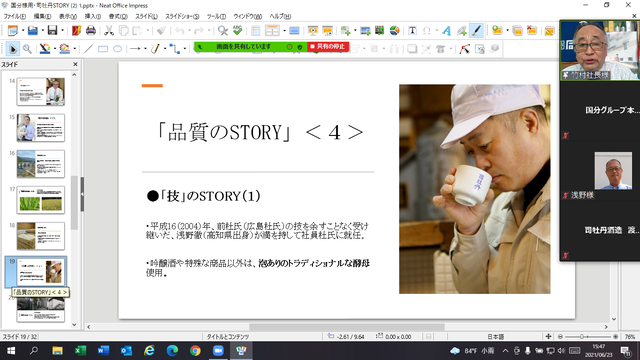Image resolution: width=640 pixels, height=360 pixels.
Task: Export the presentation as PDF
Action: (x=76, y=31)
